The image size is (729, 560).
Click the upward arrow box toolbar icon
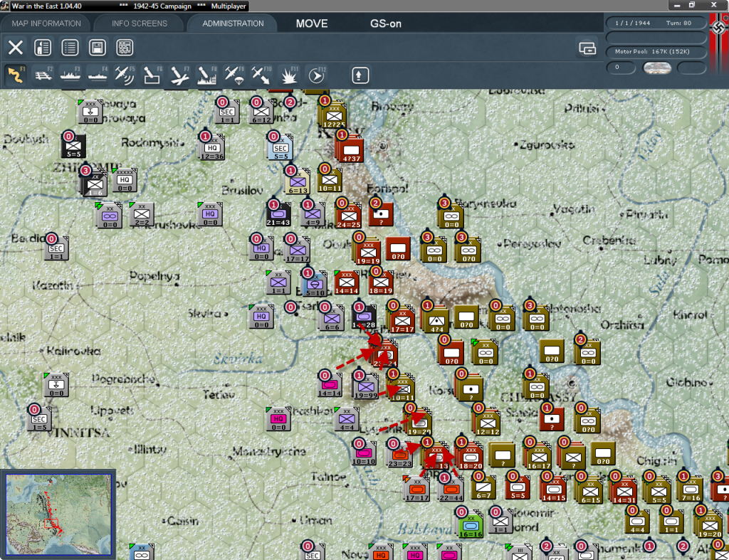tap(360, 75)
